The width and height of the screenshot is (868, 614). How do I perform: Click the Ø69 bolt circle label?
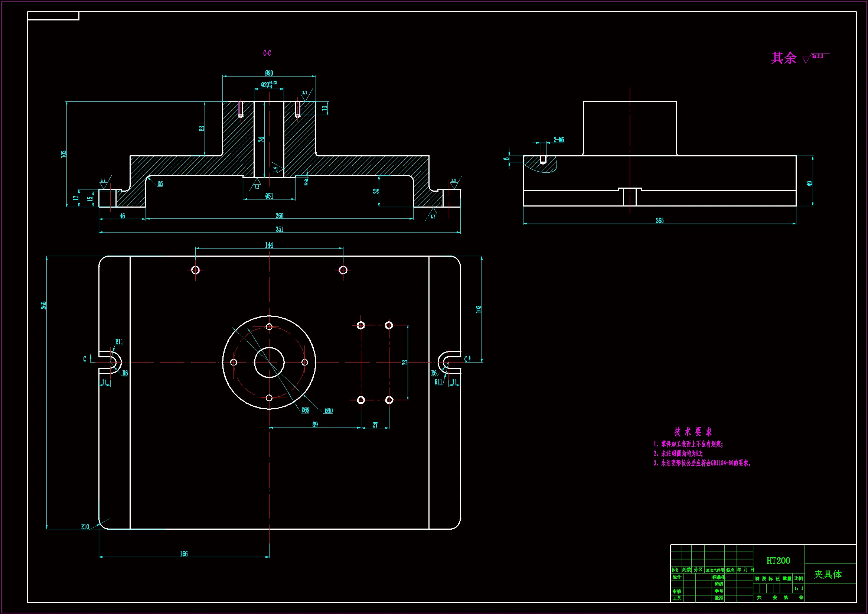click(306, 410)
